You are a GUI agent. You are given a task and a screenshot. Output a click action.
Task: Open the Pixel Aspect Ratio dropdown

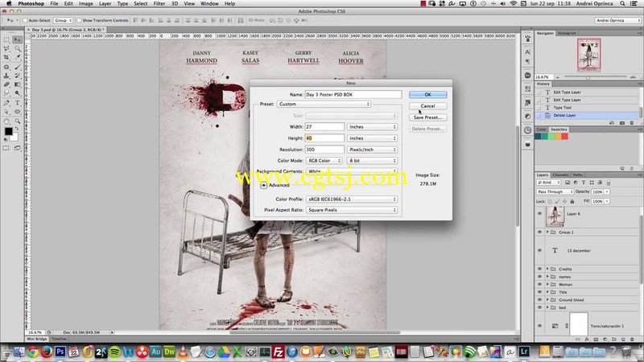352,210
